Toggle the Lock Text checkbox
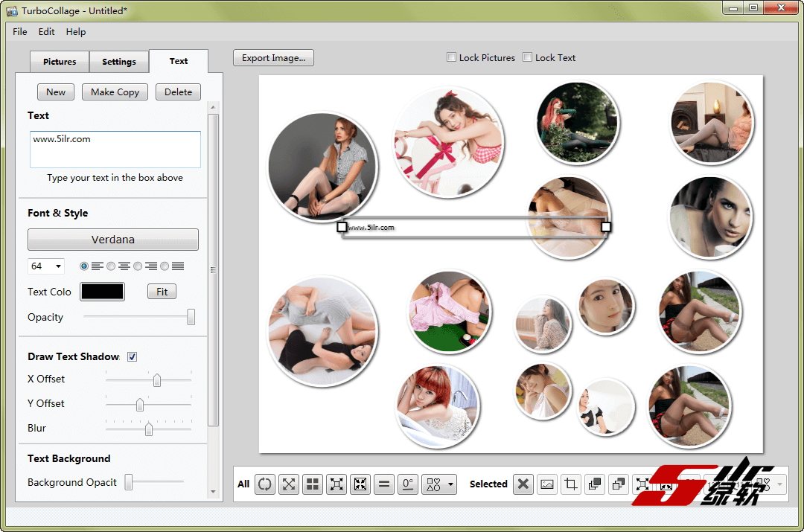Image resolution: width=804 pixels, height=532 pixels. tap(528, 57)
